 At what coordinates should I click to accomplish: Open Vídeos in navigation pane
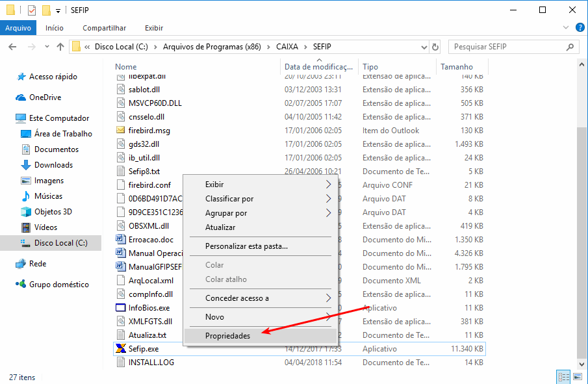(x=39, y=227)
